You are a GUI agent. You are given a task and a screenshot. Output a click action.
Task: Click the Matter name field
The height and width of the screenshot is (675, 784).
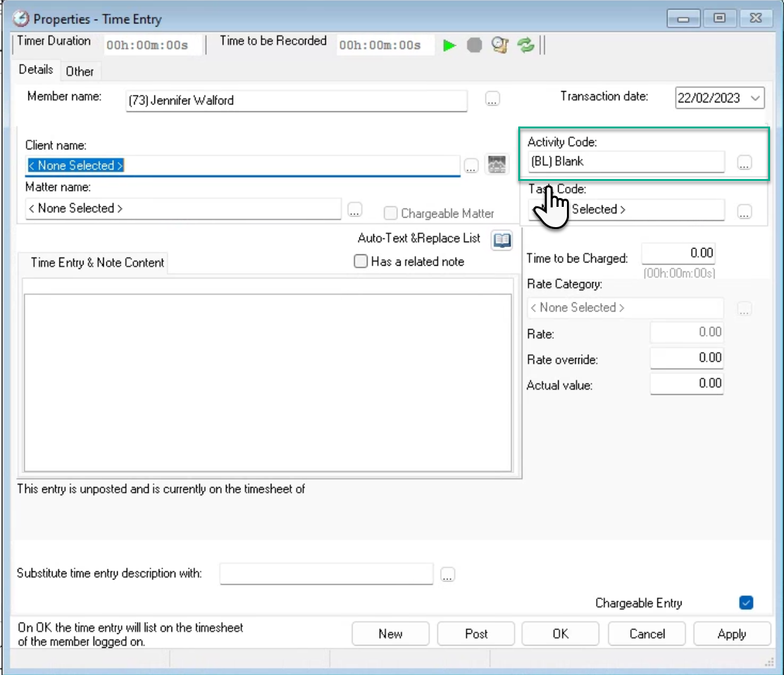click(184, 209)
